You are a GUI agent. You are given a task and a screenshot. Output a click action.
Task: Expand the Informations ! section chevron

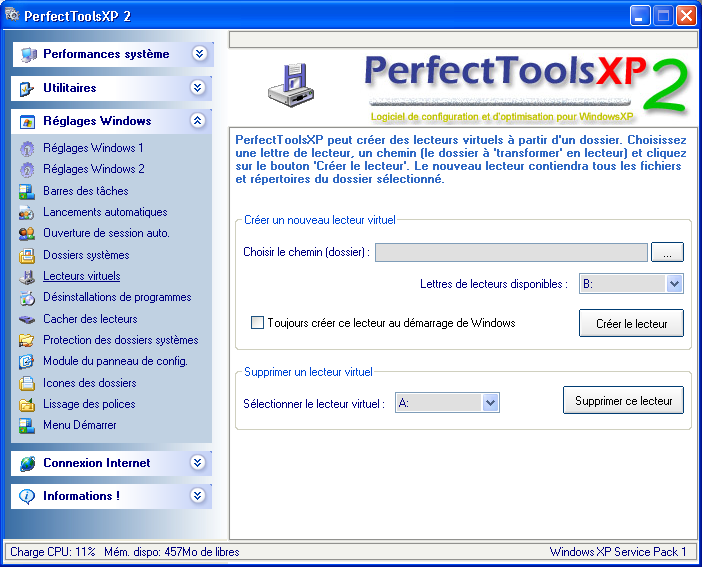198,495
